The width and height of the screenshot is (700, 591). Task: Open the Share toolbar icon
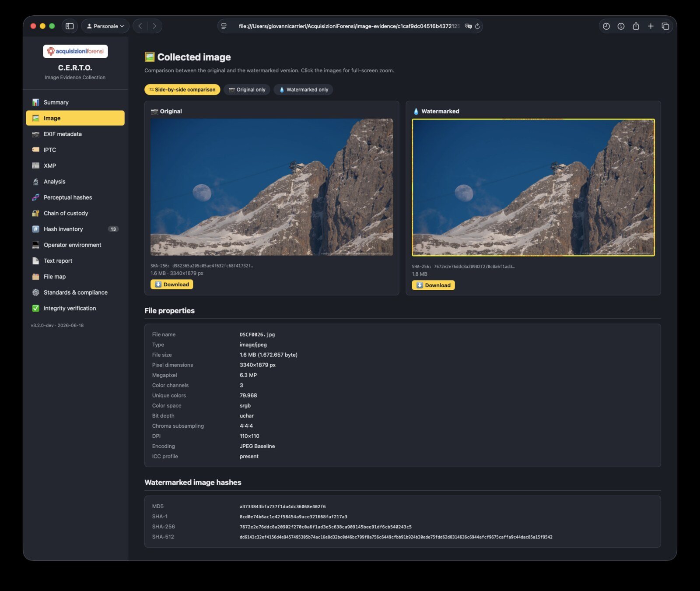(x=636, y=26)
